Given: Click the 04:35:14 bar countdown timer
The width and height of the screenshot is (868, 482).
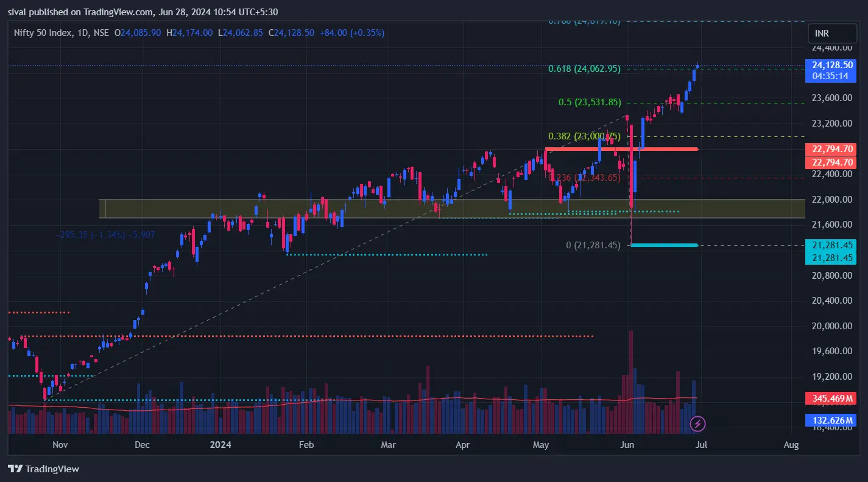Looking at the screenshot, I should pos(830,76).
